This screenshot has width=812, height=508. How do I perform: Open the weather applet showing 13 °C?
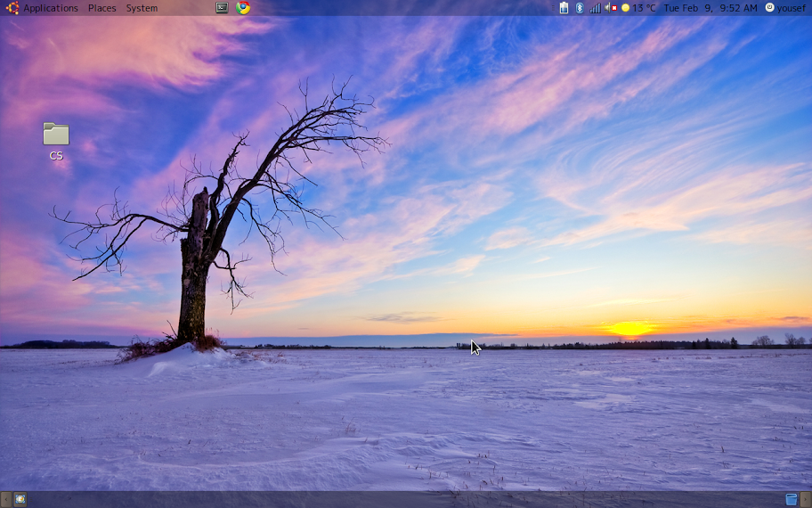click(638, 8)
